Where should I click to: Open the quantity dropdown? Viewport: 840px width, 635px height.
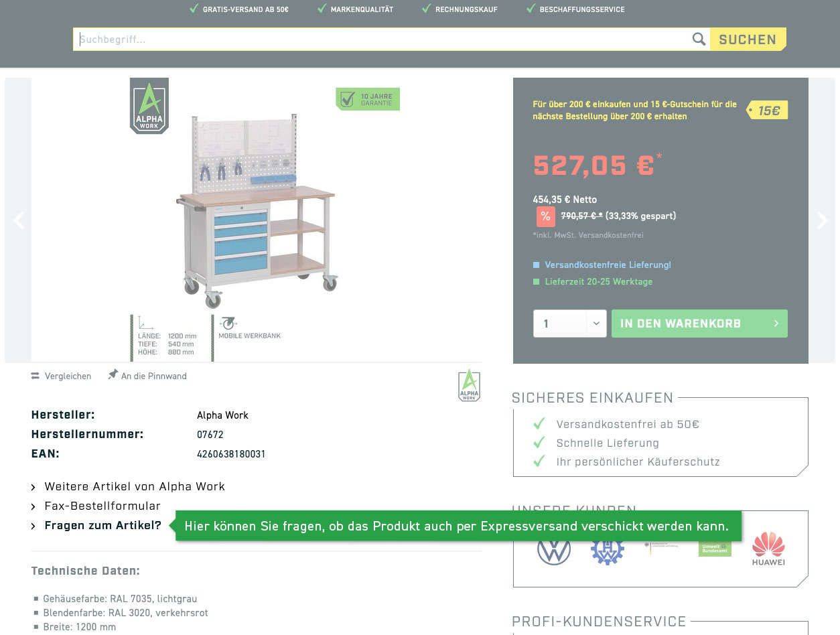pos(569,324)
